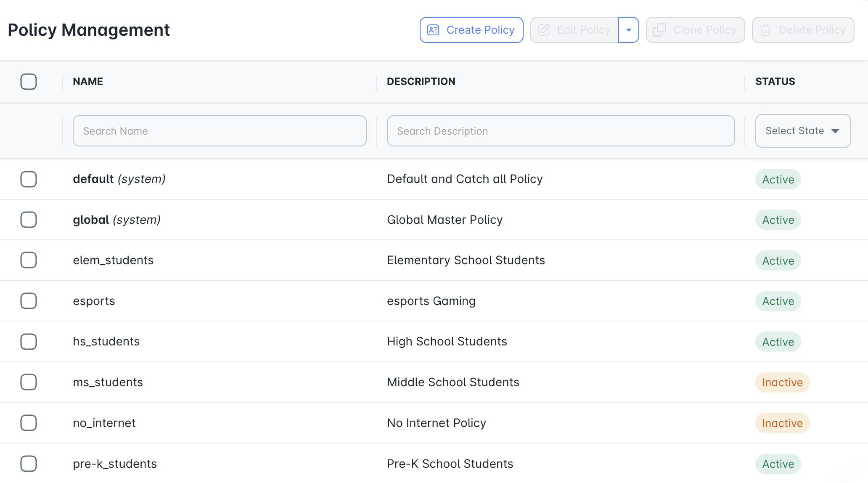
Task: Click the Edit Policy pencil icon
Action: click(544, 30)
